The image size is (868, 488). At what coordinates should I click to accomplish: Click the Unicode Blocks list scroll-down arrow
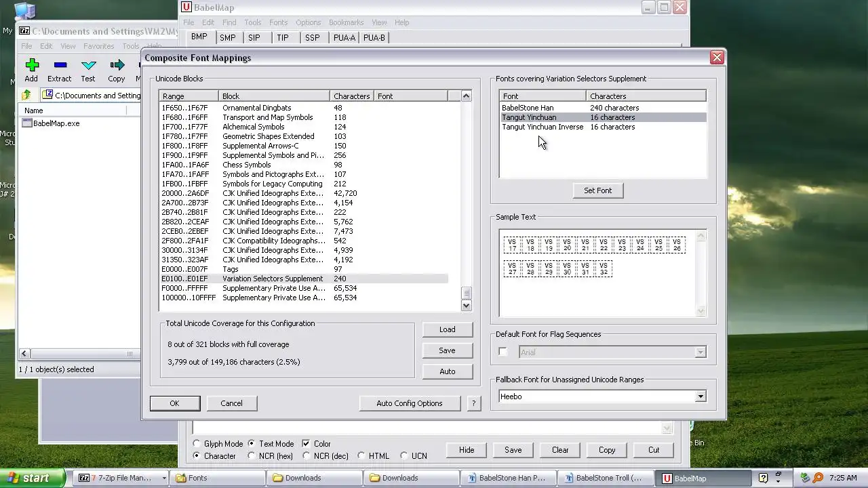[466, 306]
